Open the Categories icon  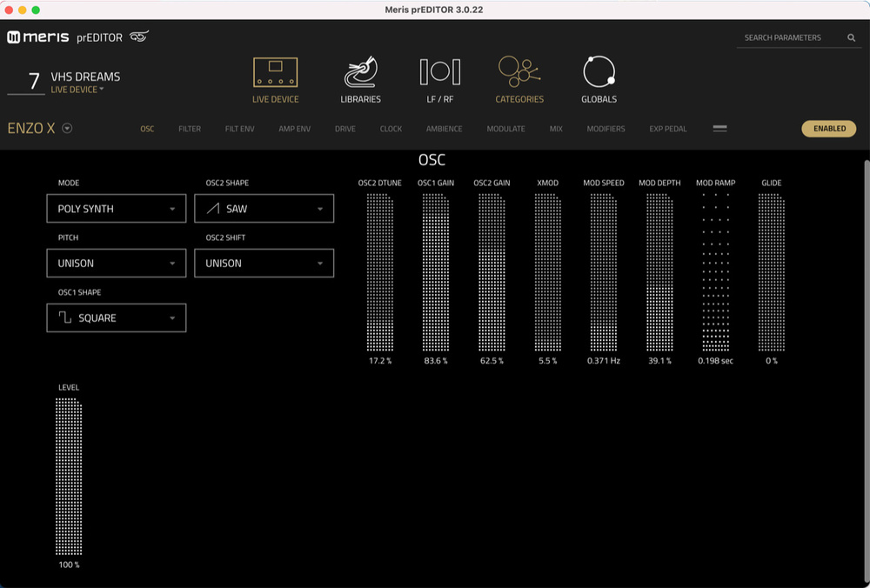click(519, 73)
